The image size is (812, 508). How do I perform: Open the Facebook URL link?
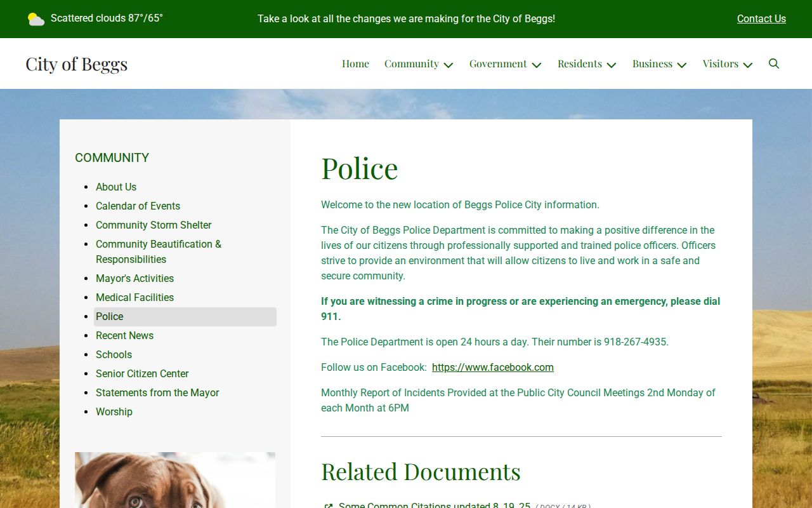point(493,367)
